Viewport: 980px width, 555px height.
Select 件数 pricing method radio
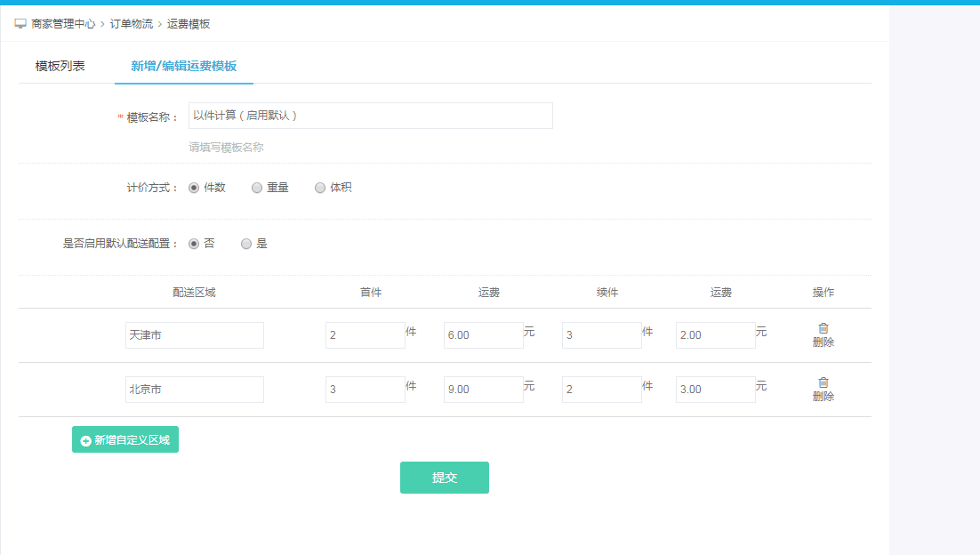(x=194, y=188)
